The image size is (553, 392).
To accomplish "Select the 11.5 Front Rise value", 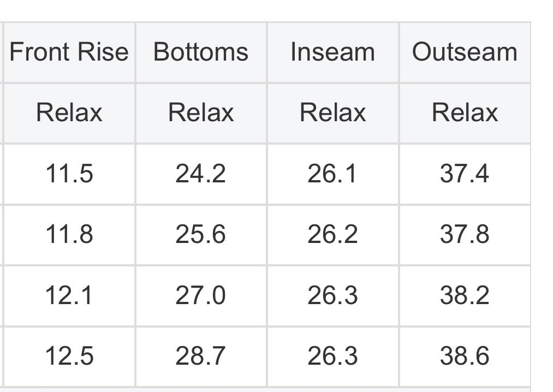I will click(69, 174).
